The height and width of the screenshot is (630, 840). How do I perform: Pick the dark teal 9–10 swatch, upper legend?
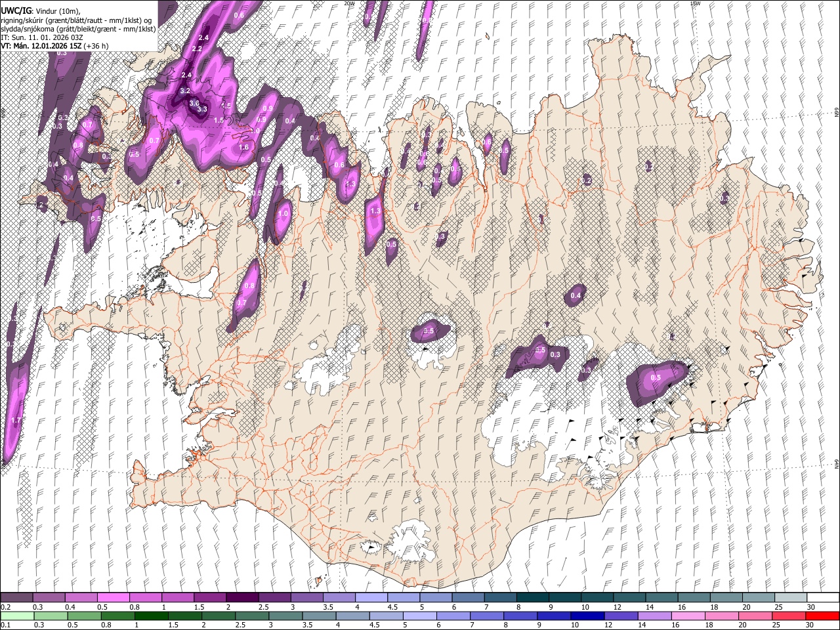pyautogui.click(x=565, y=598)
